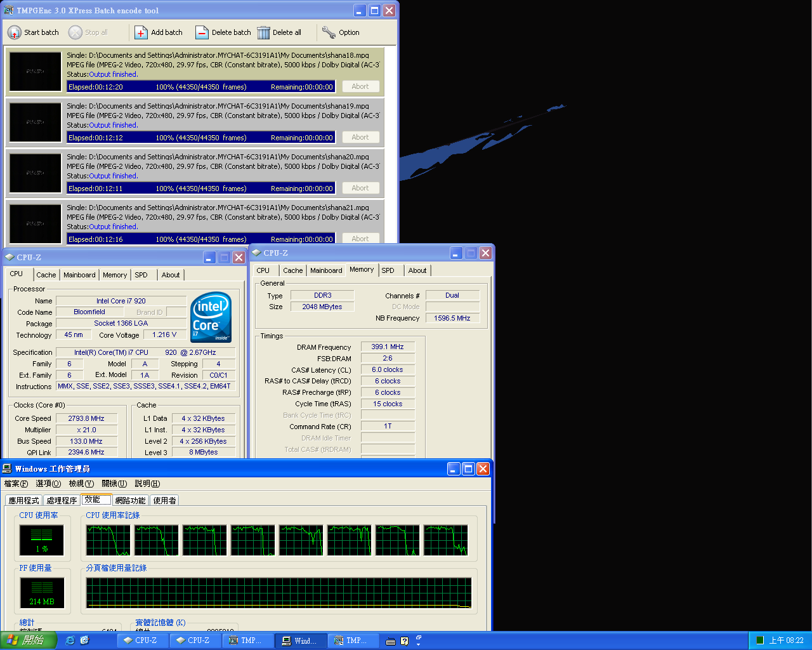This screenshot has width=812, height=650.
Task: Select the shana21.mpg batch thumbnail
Action: coord(35,223)
